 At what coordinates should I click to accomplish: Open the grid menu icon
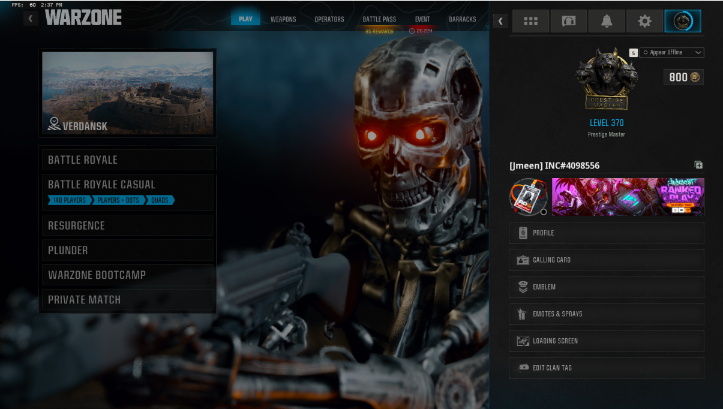(530, 21)
